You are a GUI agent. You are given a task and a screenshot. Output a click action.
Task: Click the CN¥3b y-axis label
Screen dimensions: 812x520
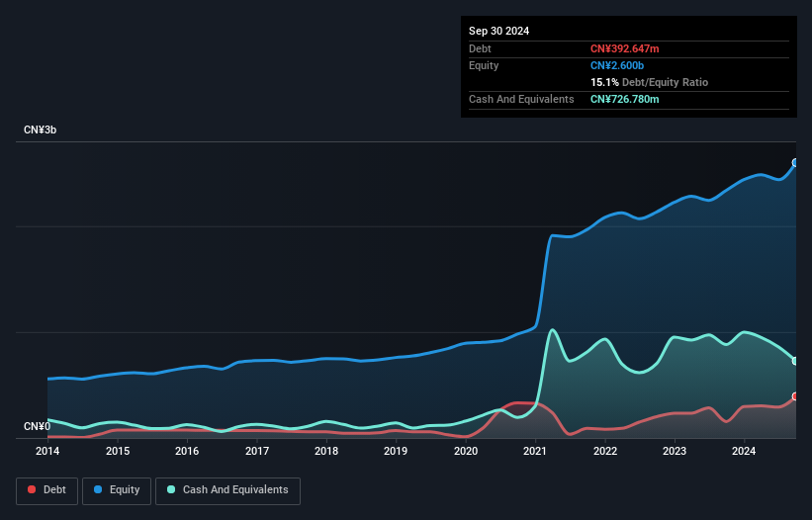(x=41, y=130)
